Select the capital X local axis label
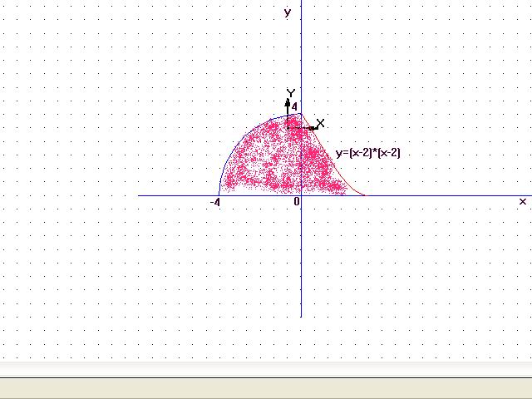This screenshot has width=532, height=399. [321, 124]
